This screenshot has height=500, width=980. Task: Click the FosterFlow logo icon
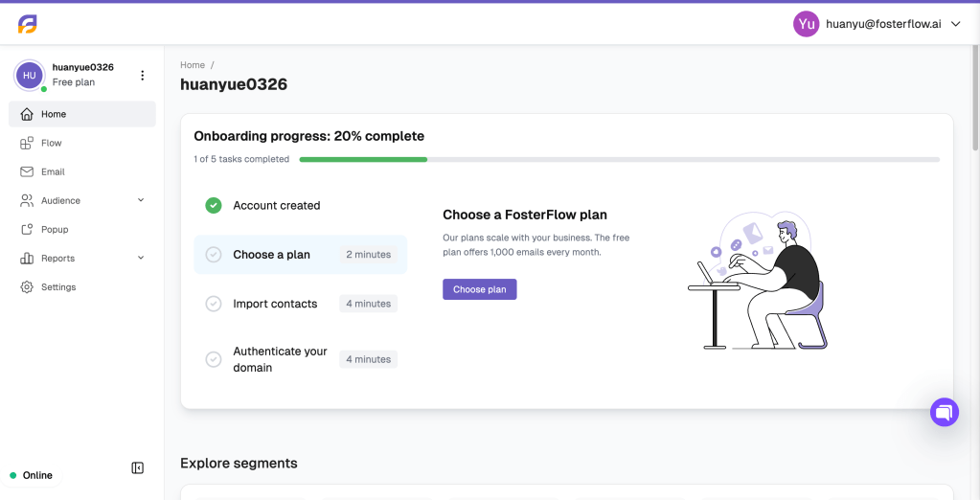pyautogui.click(x=28, y=24)
